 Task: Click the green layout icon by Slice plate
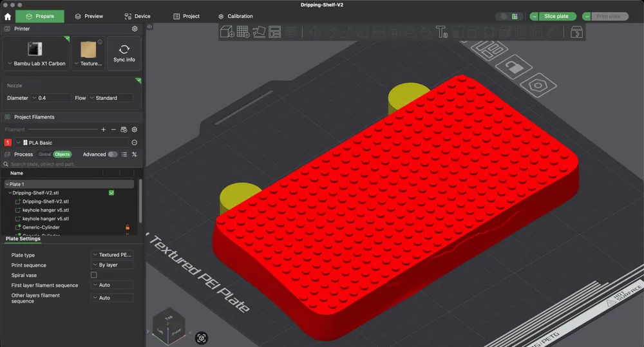[x=515, y=17]
